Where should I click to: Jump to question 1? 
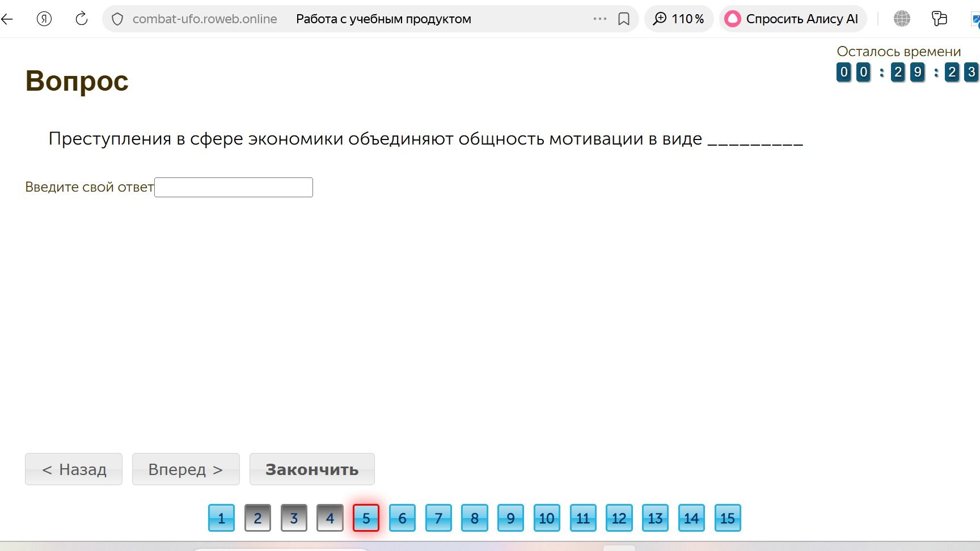pos(221,518)
